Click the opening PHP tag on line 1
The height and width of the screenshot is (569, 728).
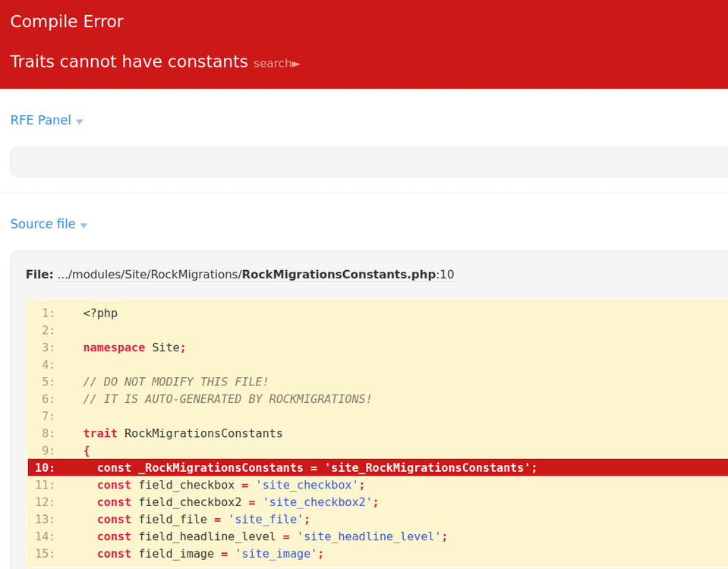pos(100,313)
